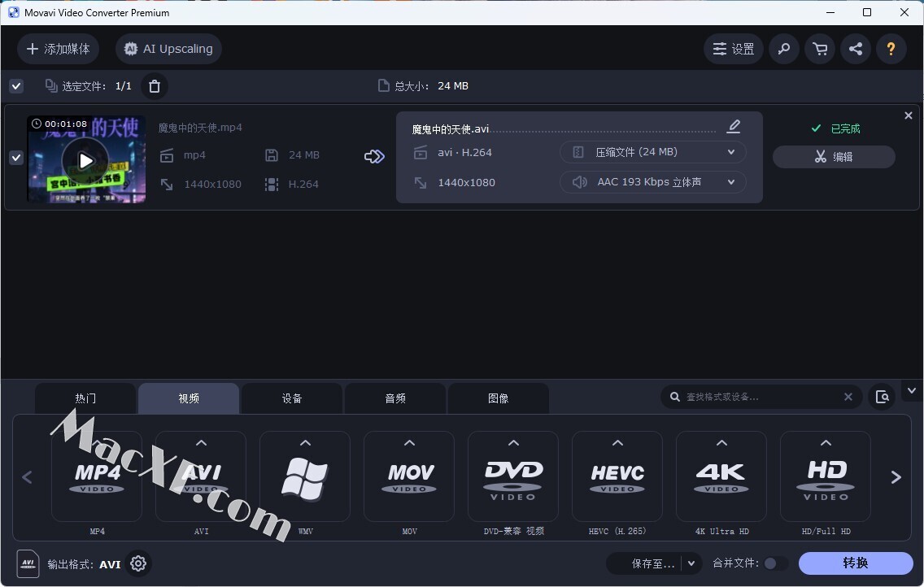Open the Settings (设置) menu
This screenshot has height=587, width=924.
(x=733, y=49)
